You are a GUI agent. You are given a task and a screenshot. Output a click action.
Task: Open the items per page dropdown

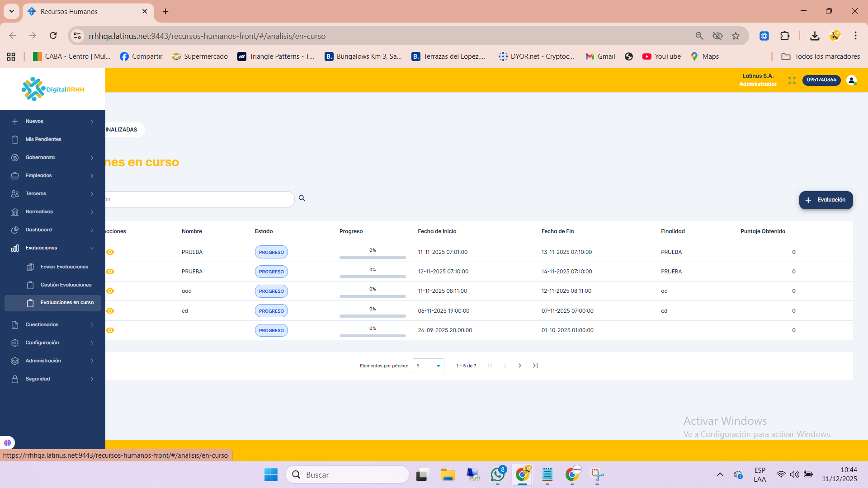pyautogui.click(x=428, y=366)
